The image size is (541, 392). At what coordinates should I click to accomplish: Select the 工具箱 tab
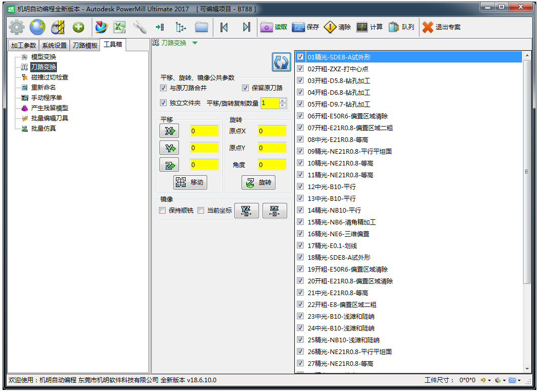pyautogui.click(x=113, y=45)
